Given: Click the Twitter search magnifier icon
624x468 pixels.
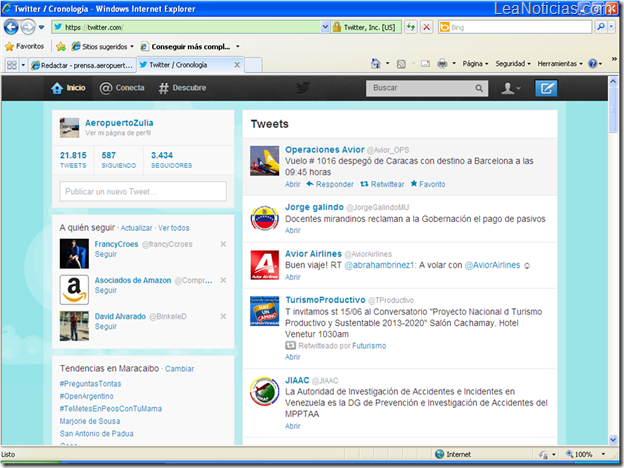Looking at the screenshot, I should point(479,88).
